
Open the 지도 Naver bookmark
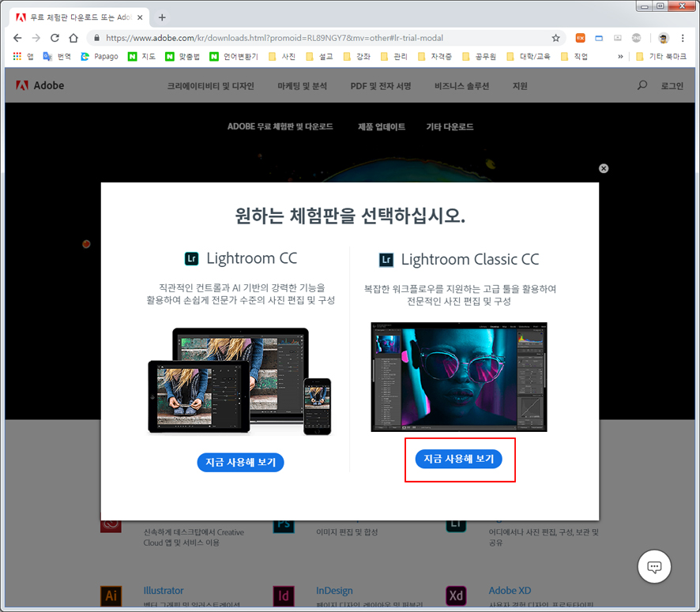141,56
